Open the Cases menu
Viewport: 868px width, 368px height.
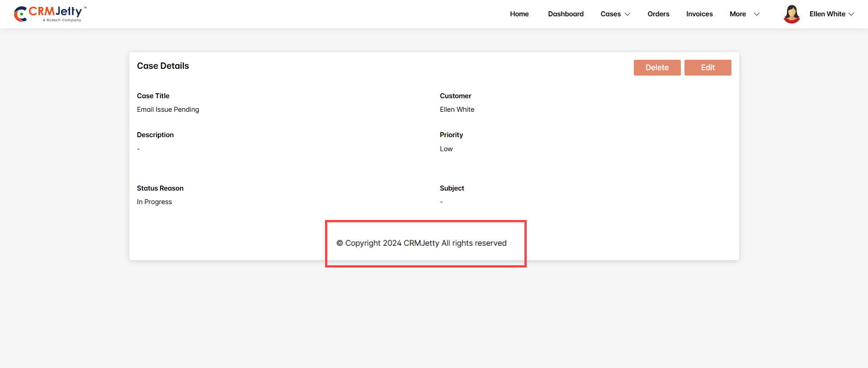610,14
